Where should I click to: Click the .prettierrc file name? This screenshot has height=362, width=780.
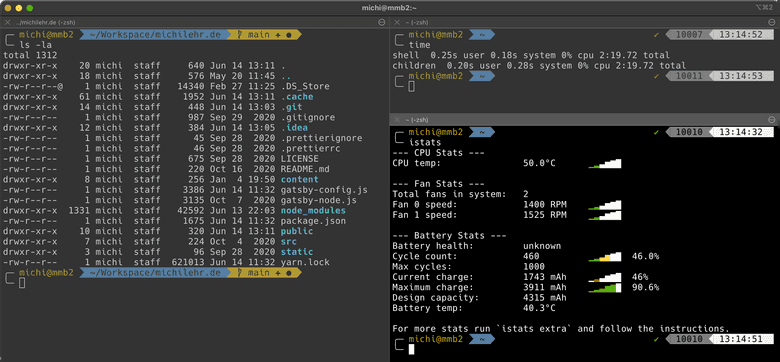(x=310, y=149)
